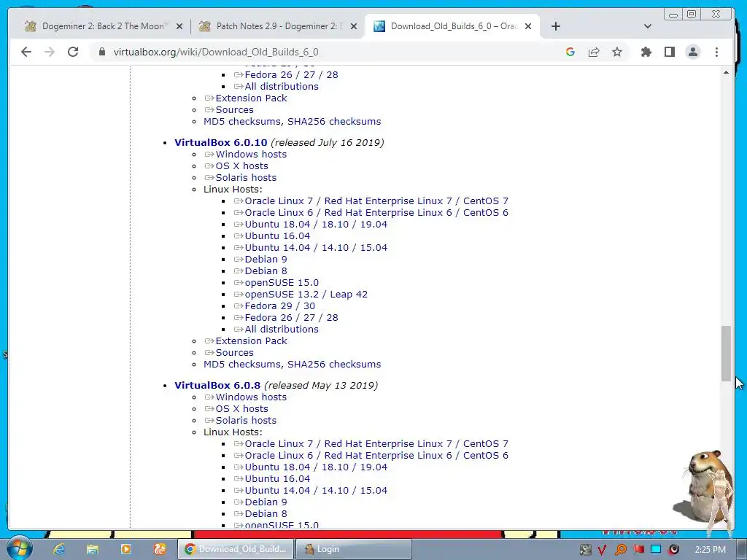Select the Download_Old_Builds_6_0 tab

pos(452,26)
